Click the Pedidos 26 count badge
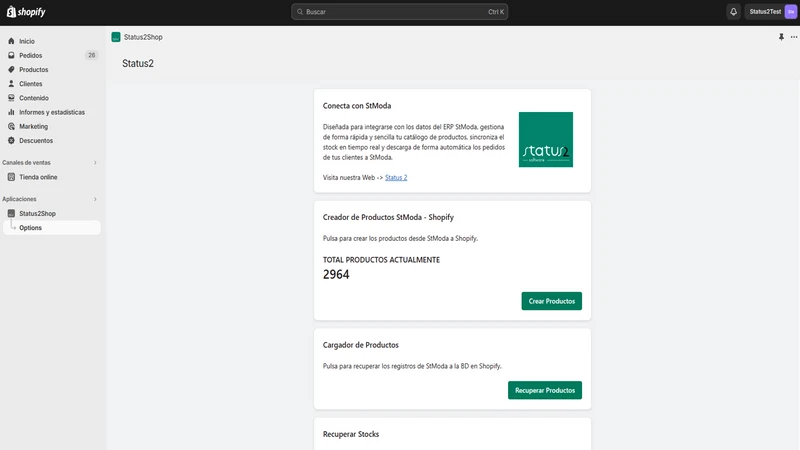Screen dimensions: 800x450 pos(91,55)
